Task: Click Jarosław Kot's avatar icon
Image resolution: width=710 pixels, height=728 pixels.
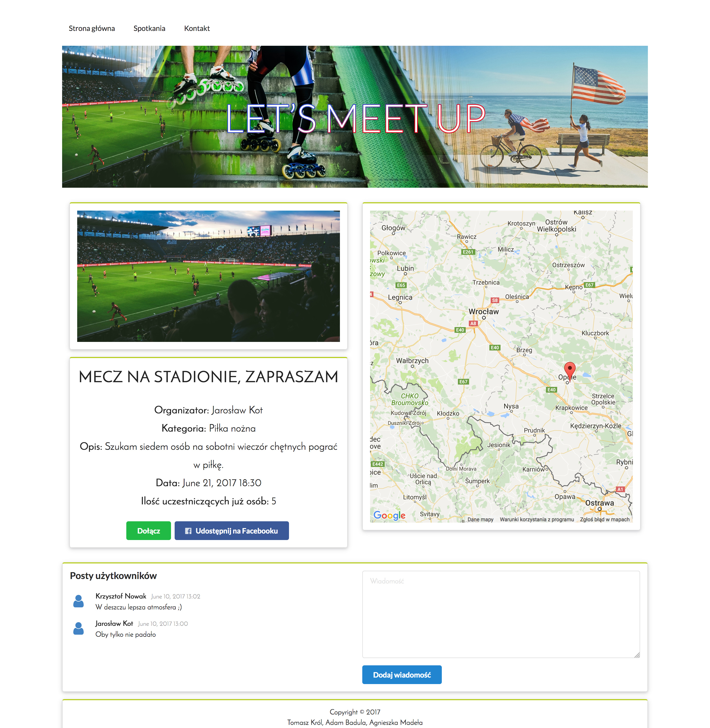Action: [78, 628]
